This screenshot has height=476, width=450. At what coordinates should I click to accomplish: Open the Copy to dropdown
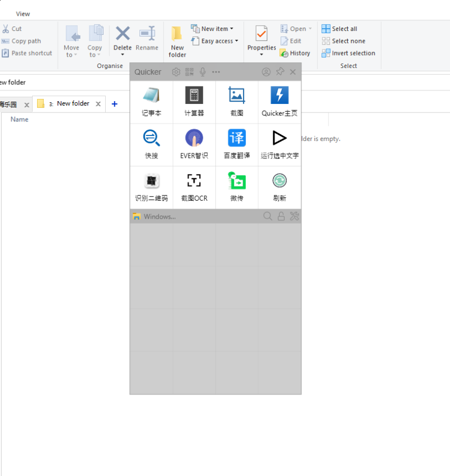95,41
